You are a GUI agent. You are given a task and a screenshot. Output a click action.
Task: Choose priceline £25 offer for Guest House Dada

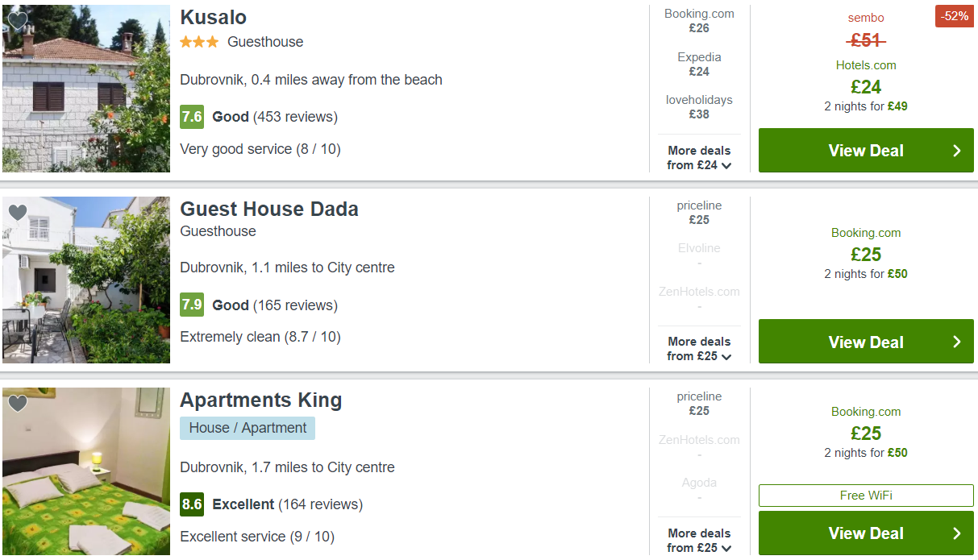pyautogui.click(x=699, y=213)
